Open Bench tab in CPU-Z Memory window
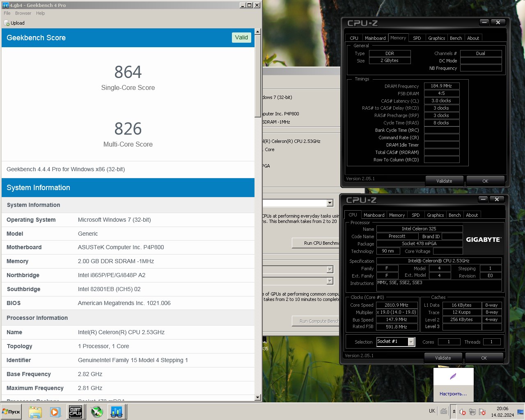Viewport: 525px width, 420px height. [456, 38]
